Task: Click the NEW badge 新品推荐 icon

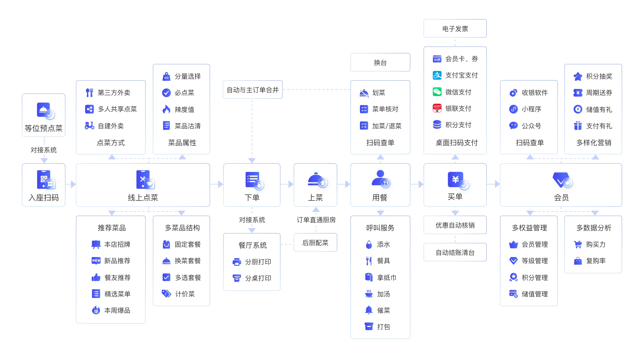Action: pos(96,261)
